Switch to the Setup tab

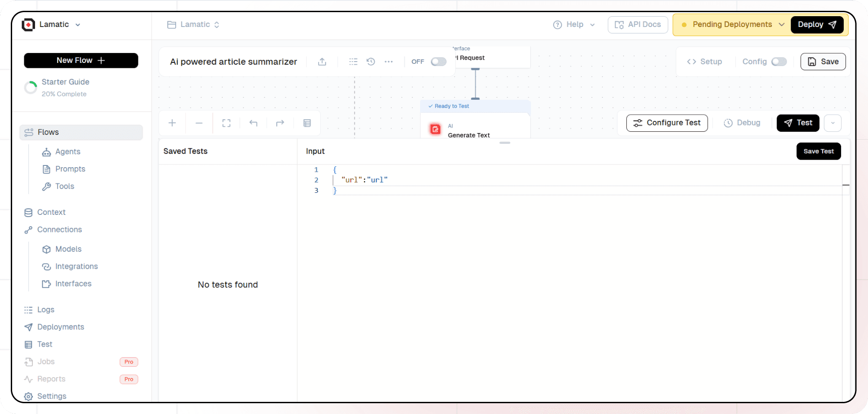pos(704,62)
